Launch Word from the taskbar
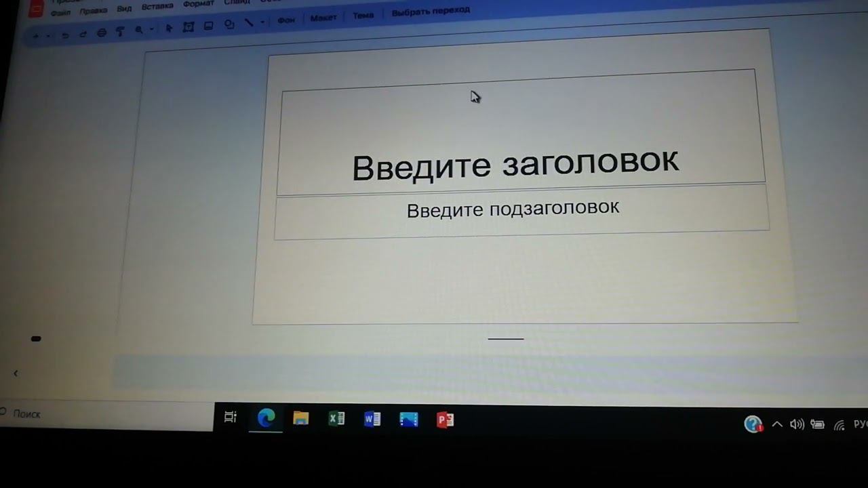This screenshot has height=488, width=868. 372,420
